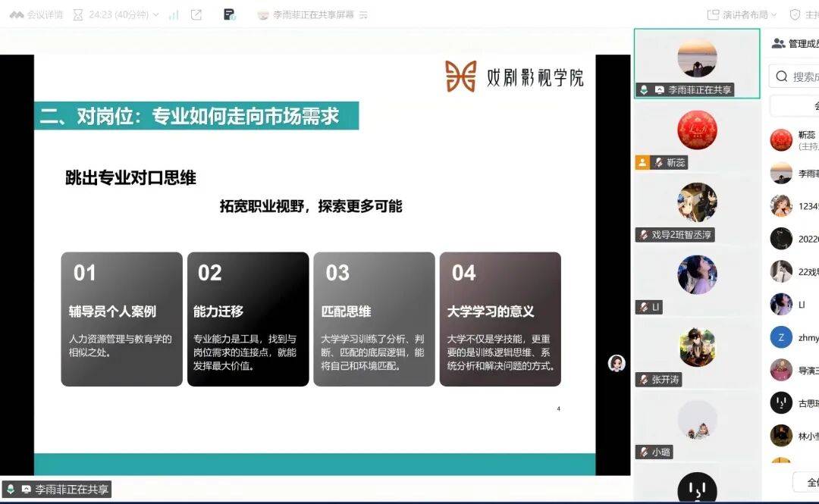Select 李雨菲 sunset video thumbnail
This screenshot has width=819, height=504.
pos(697,58)
